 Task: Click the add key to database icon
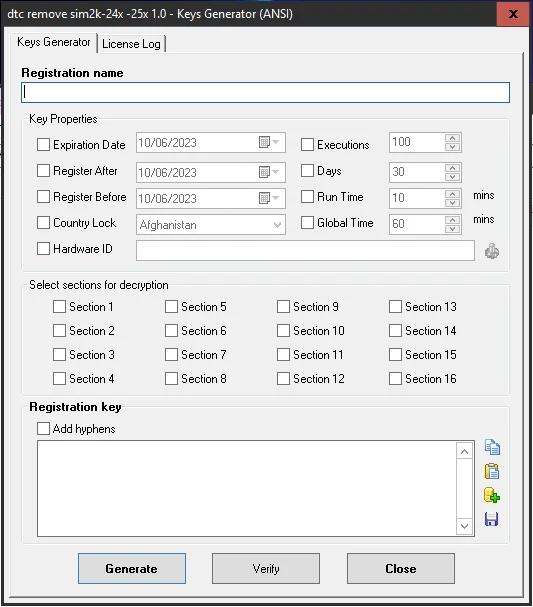(x=492, y=495)
